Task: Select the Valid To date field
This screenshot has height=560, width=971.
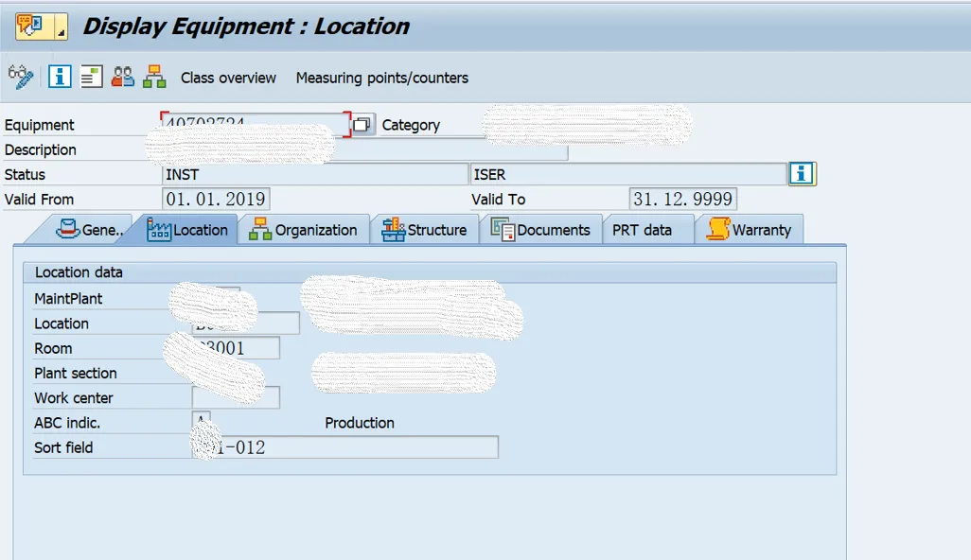Action: tap(682, 200)
